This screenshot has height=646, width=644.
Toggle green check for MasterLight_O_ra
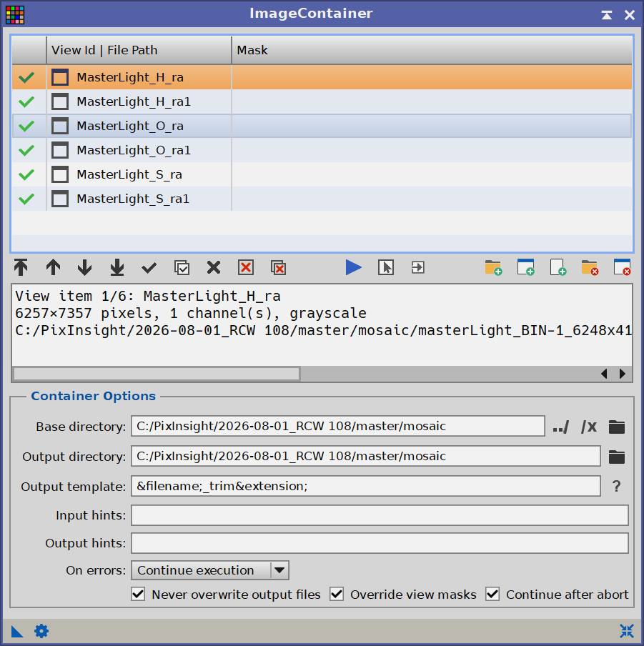coord(26,126)
